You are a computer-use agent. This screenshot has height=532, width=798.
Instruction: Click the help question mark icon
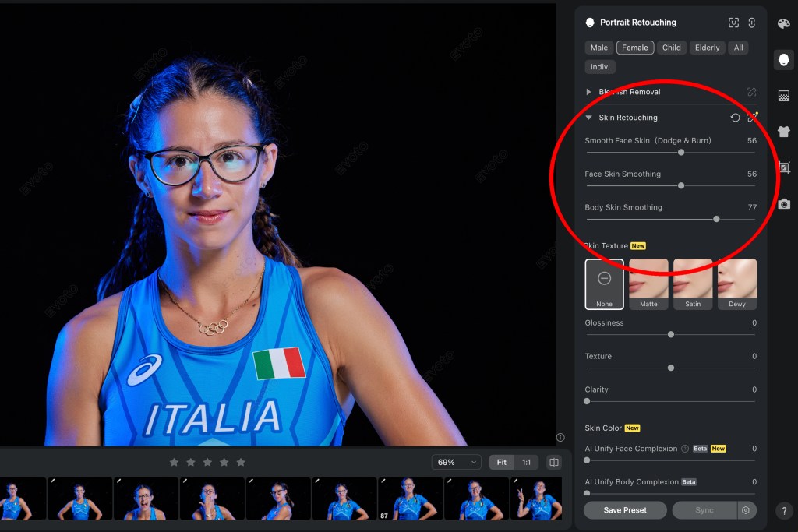tap(784, 511)
